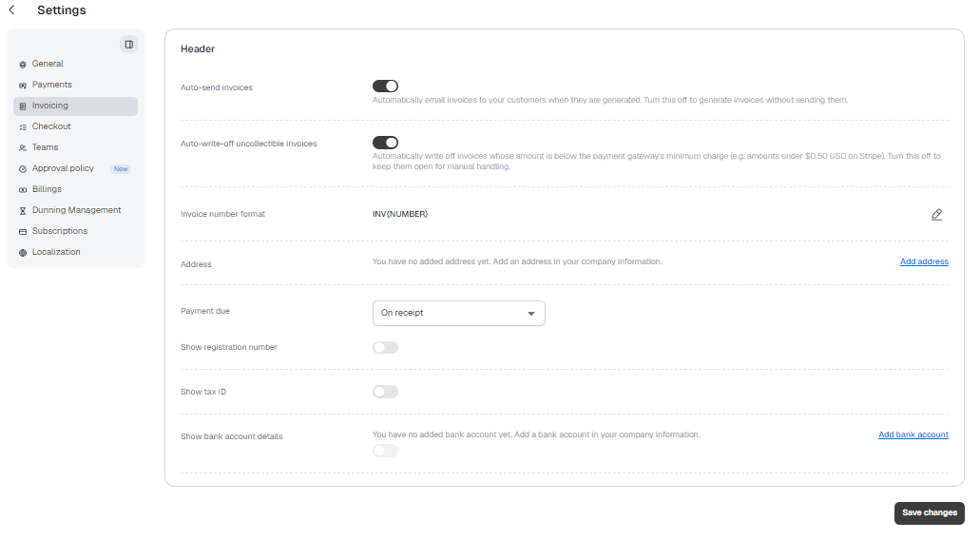Open Dunning Management settings
This screenshot has width=980, height=559.
(75, 210)
